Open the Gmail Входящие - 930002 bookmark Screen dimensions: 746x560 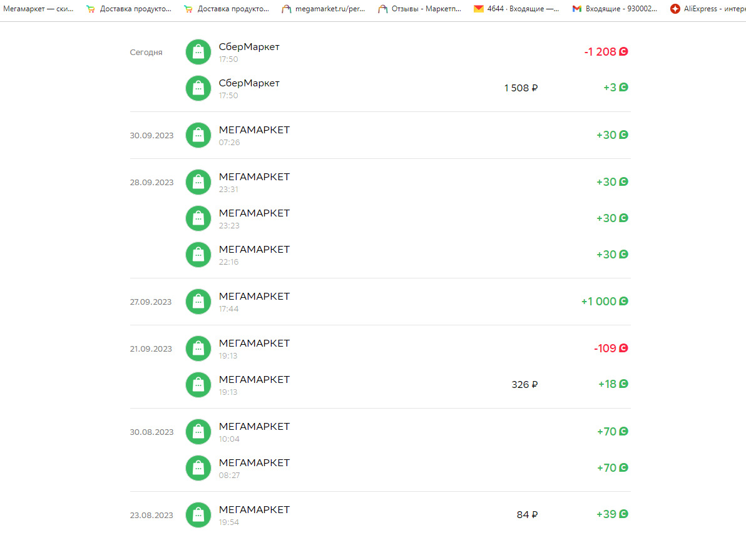[615, 9]
